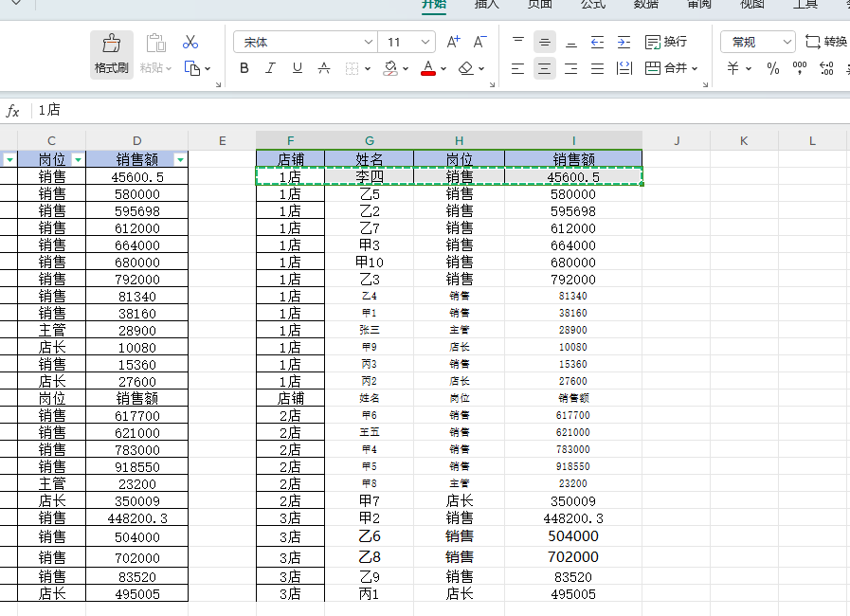Viewport: 850px width, 616px height.
Task: Click the 粘贴 paste clipboard icon
Action: click(x=155, y=43)
